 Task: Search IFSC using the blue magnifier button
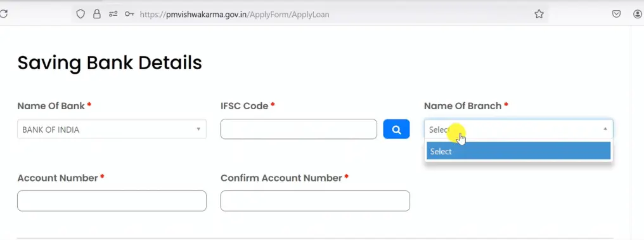pyautogui.click(x=396, y=130)
